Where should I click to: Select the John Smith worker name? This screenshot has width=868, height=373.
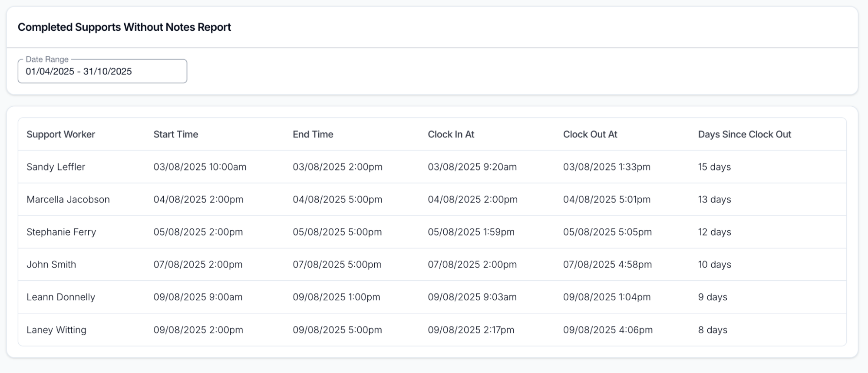point(51,265)
